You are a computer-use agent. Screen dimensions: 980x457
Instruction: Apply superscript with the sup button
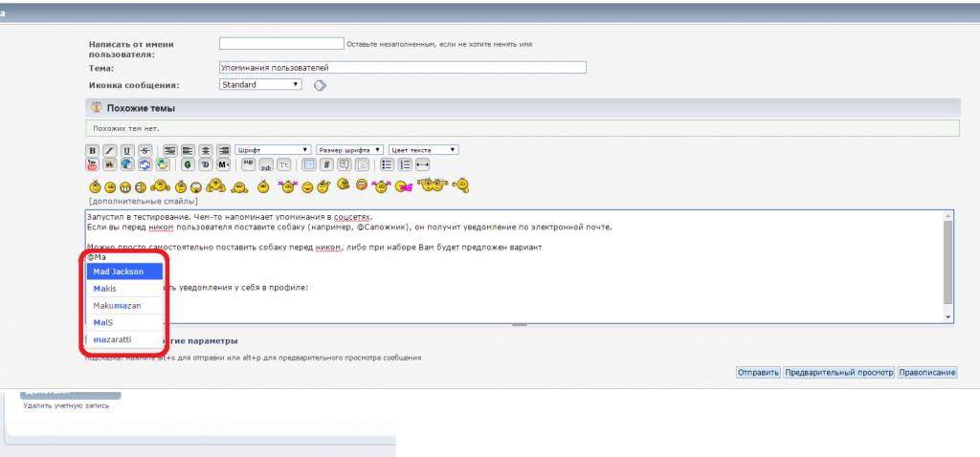[248, 164]
